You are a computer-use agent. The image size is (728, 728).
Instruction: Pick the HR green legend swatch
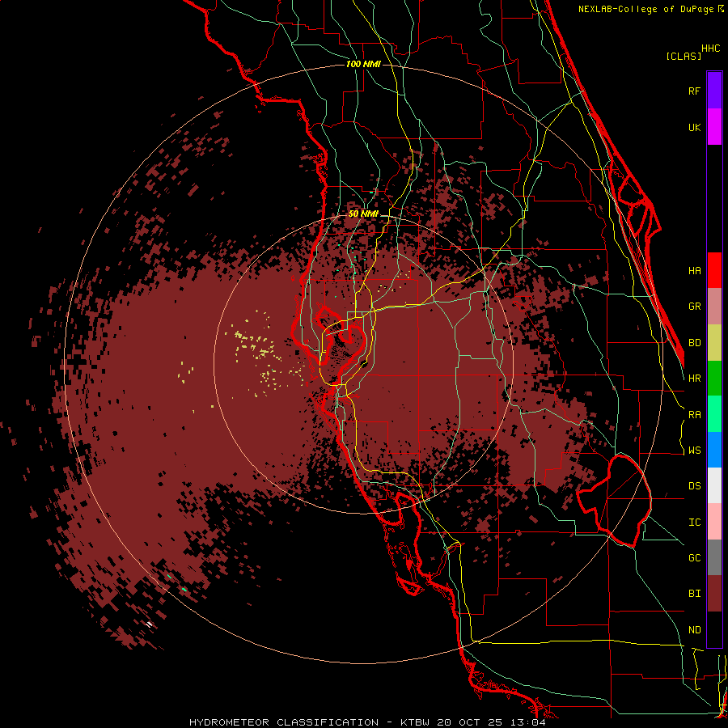click(714, 379)
